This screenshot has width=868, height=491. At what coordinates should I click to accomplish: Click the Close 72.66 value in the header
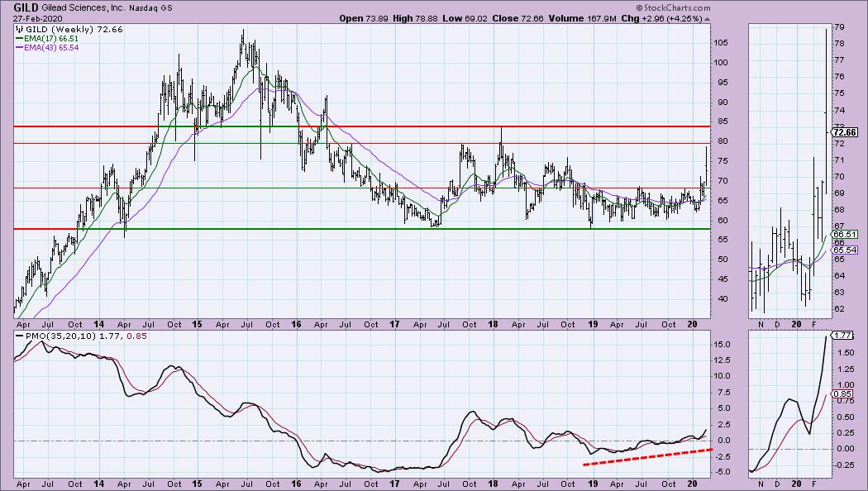(x=517, y=18)
